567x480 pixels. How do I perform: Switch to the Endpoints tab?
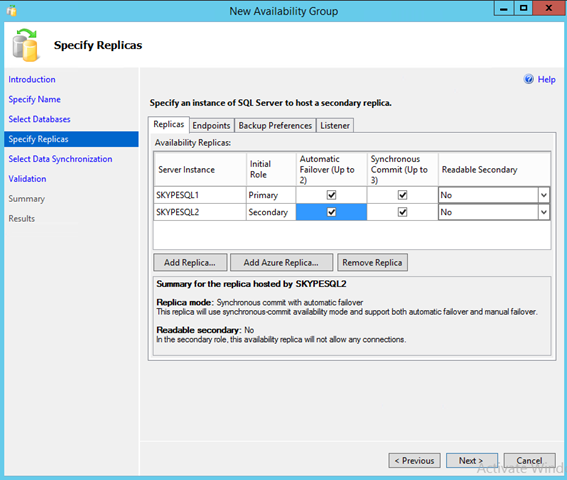point(211,126)
